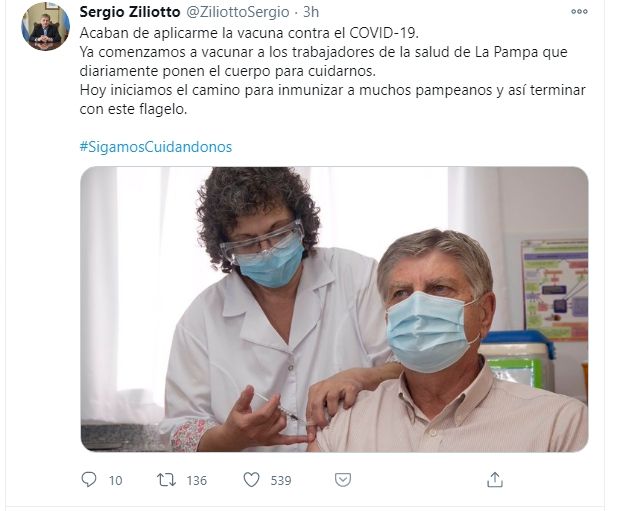Like the tweet with the heart icon
This screenshot has height=511, width=633.
tap(252, 480)
